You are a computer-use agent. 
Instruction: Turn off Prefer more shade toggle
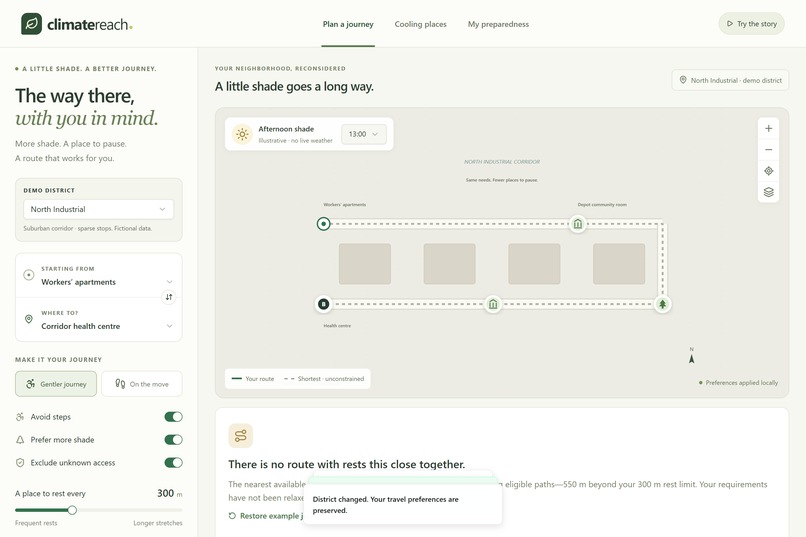click(x=173, y=440)
